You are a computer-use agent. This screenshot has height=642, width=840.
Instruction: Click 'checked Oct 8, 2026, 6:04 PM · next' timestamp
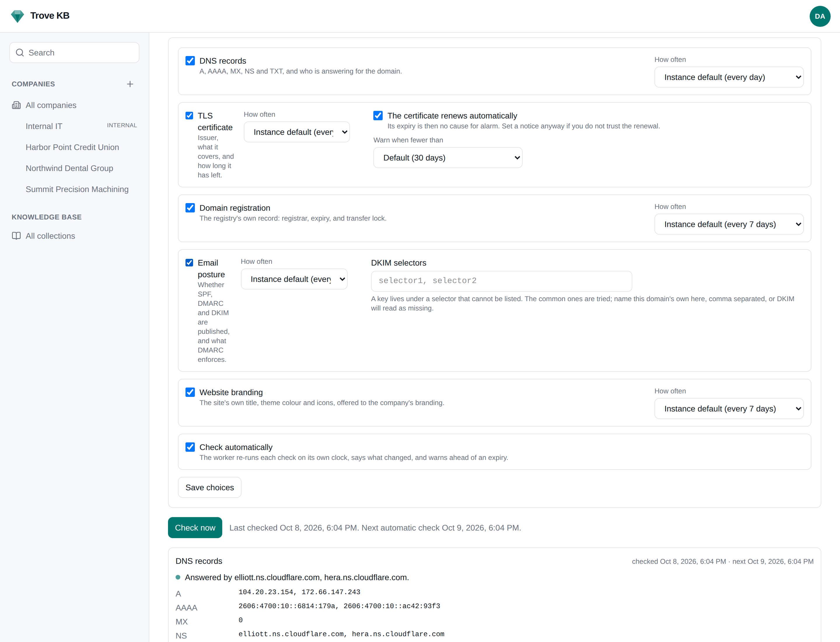pos(723,561)
